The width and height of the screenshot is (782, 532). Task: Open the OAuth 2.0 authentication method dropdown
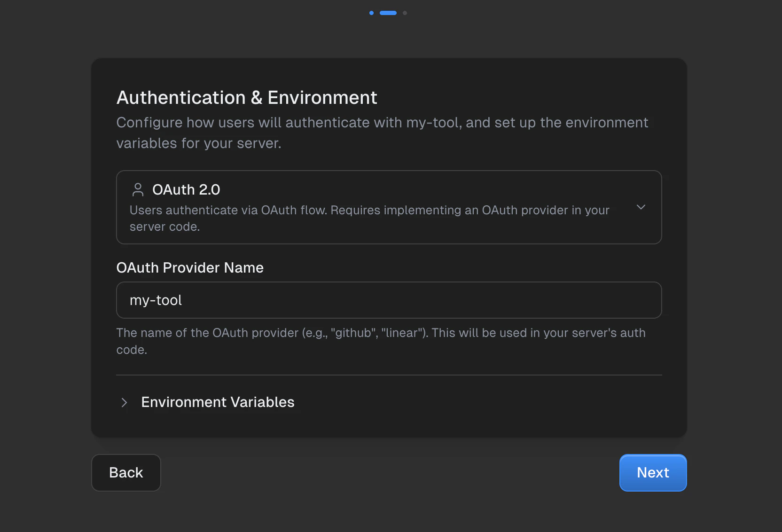pos(641,207)
